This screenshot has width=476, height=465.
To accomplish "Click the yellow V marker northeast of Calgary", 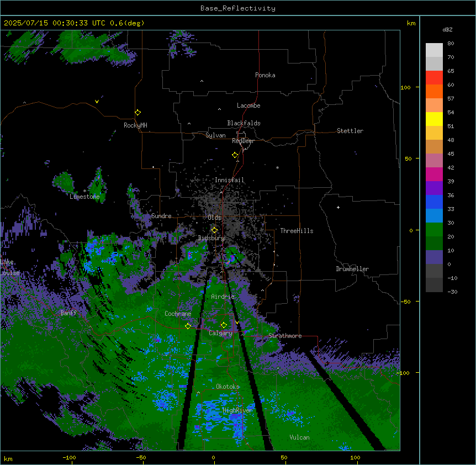I will (237, 323).
